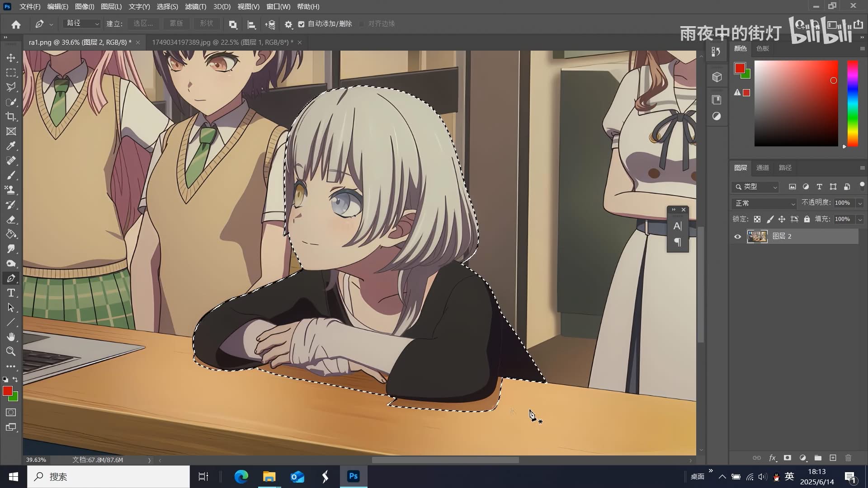Select the Healing Brush tool
The image size is (868, 488).
[x=11, y=161]
